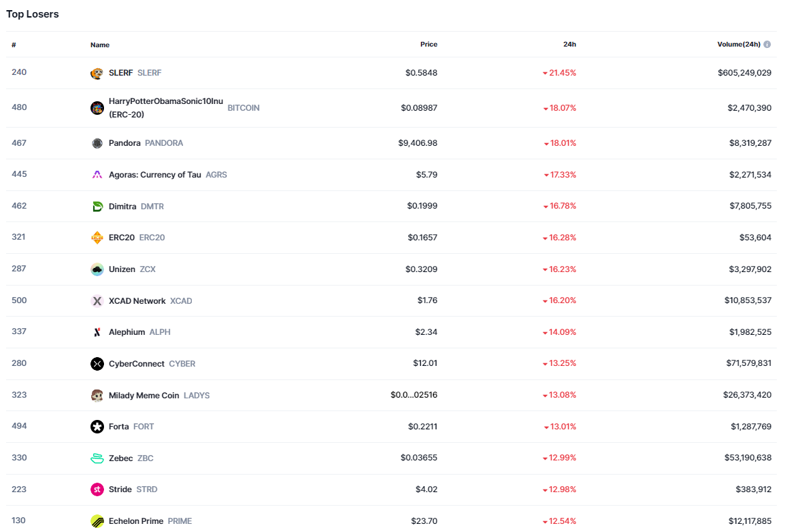Sort by the 24h column header

[569, 45]
